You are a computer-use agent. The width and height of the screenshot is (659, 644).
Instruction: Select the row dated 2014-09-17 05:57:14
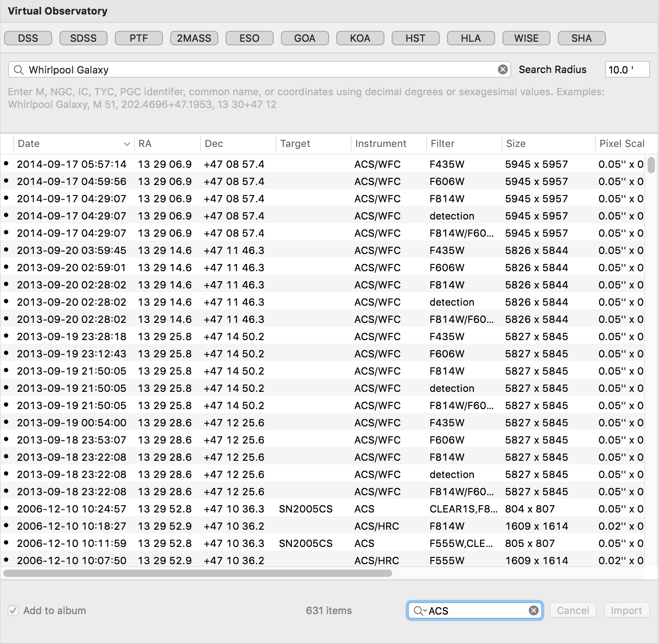point(322,164)
